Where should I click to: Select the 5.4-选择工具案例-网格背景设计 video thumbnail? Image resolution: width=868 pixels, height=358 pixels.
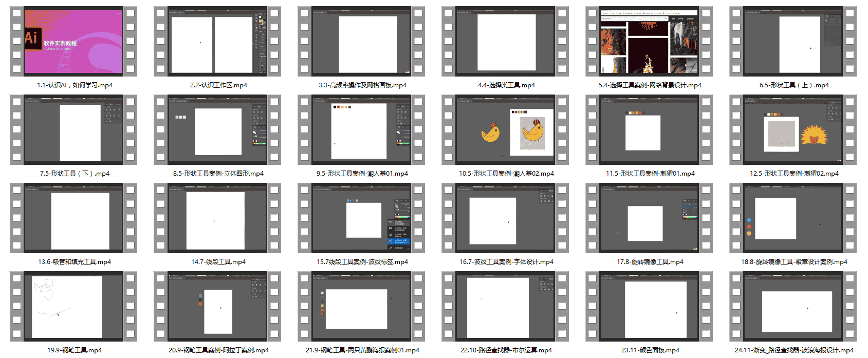649,42
